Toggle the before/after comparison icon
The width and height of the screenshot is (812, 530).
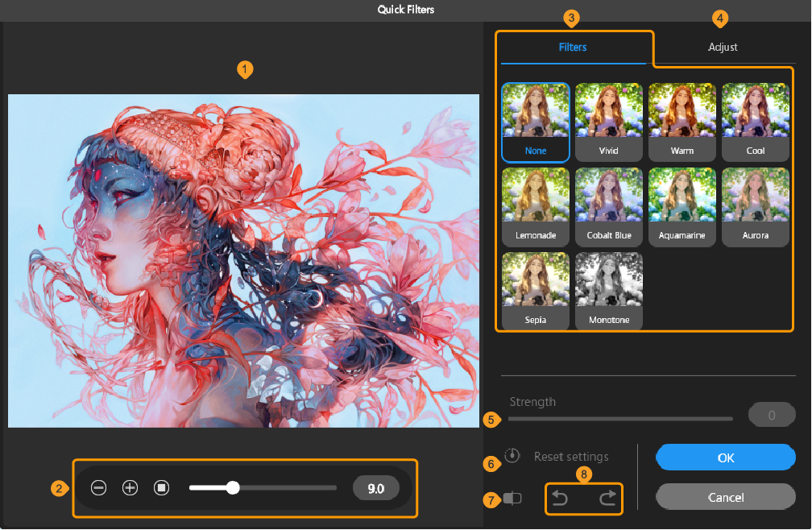point(512,499)
